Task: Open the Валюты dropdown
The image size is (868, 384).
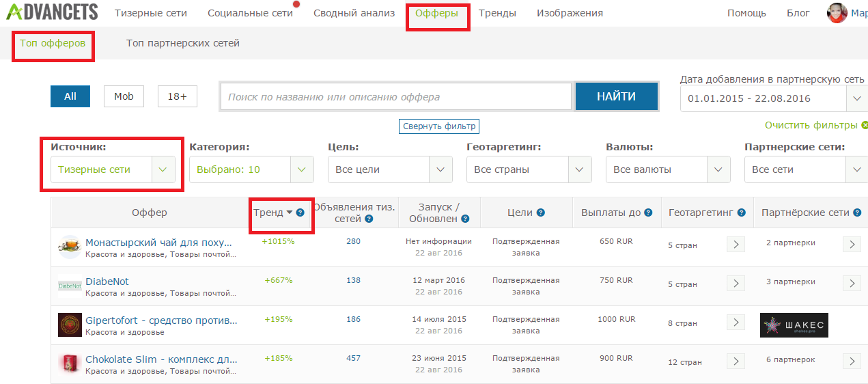Action: 668,169
